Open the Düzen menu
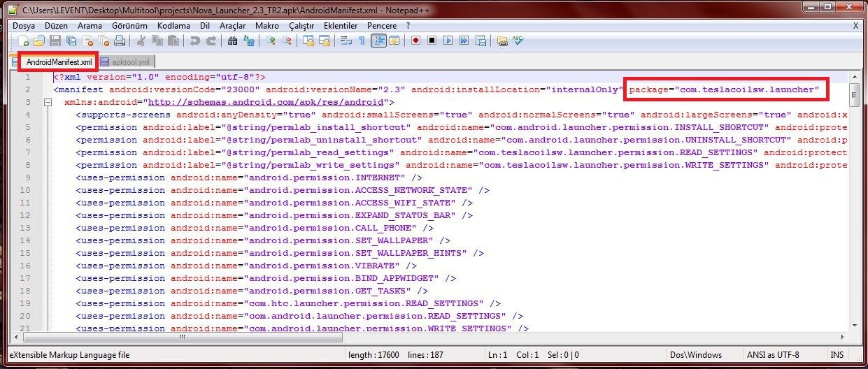Image resolution: width=868 pixels, height=369 pixels. (55, 26)
